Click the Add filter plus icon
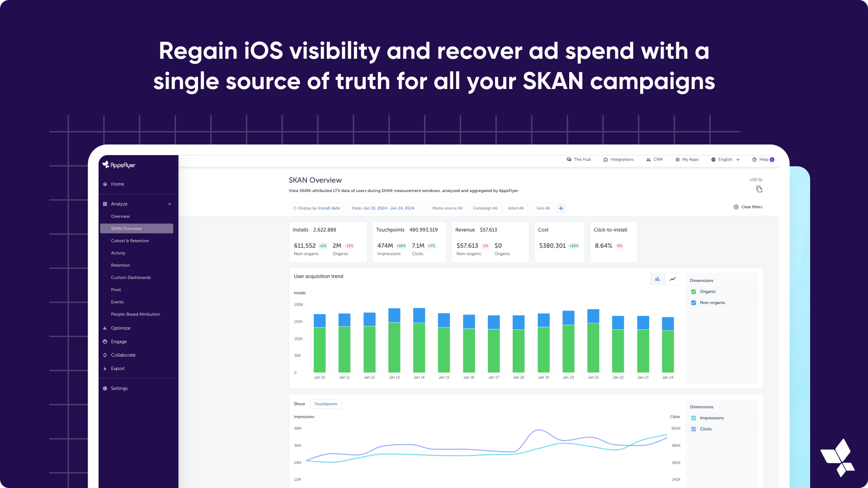 (560, 208)
